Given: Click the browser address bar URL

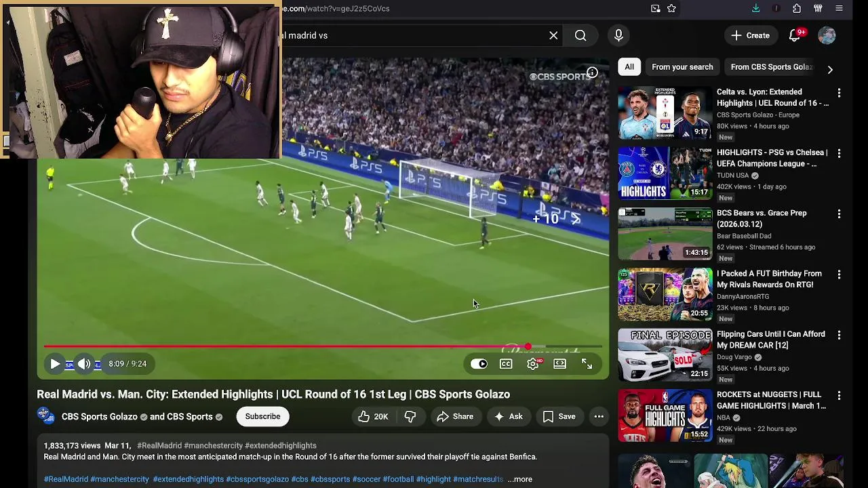Looking at the screenshot, I should pos(336,8).
